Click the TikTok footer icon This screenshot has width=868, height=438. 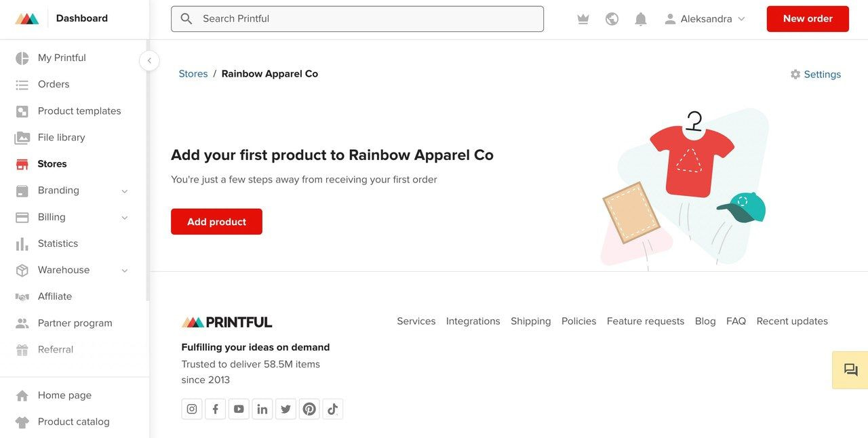[x=333, y=409]
